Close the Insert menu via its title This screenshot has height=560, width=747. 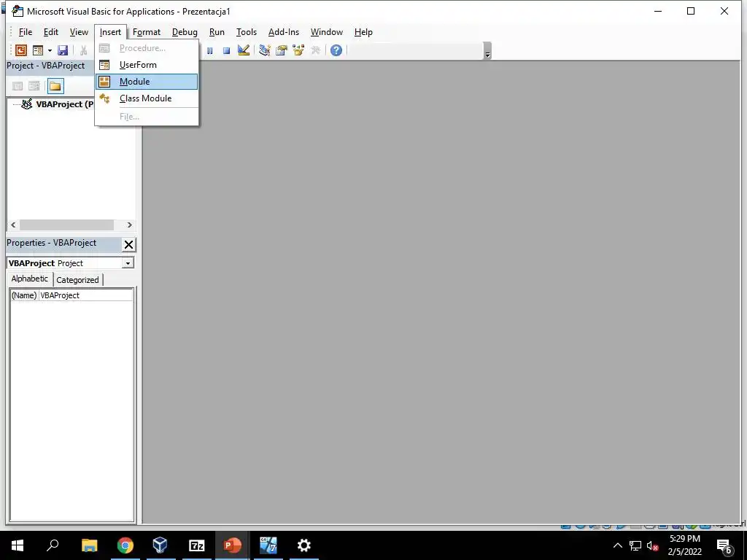click(111, 32)
